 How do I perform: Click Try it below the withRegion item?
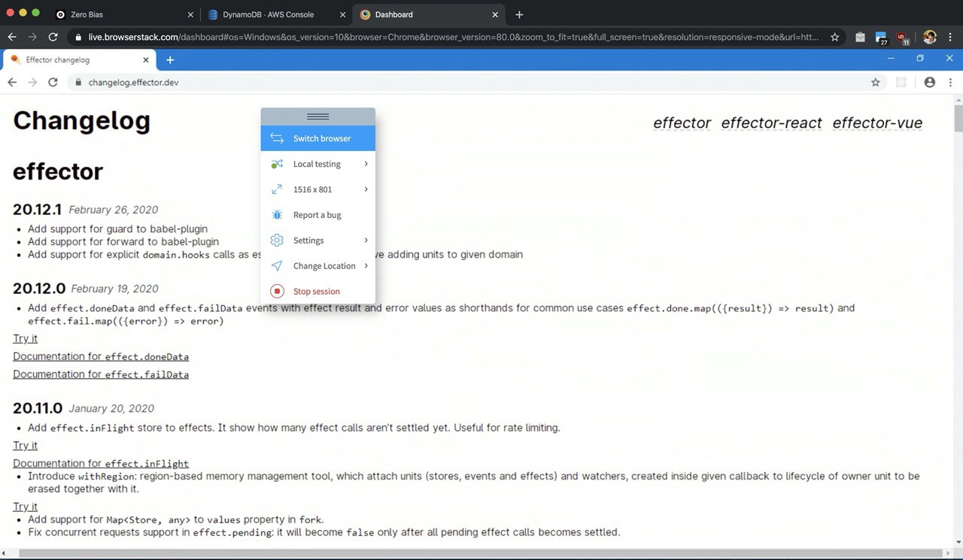coord(25,507)
